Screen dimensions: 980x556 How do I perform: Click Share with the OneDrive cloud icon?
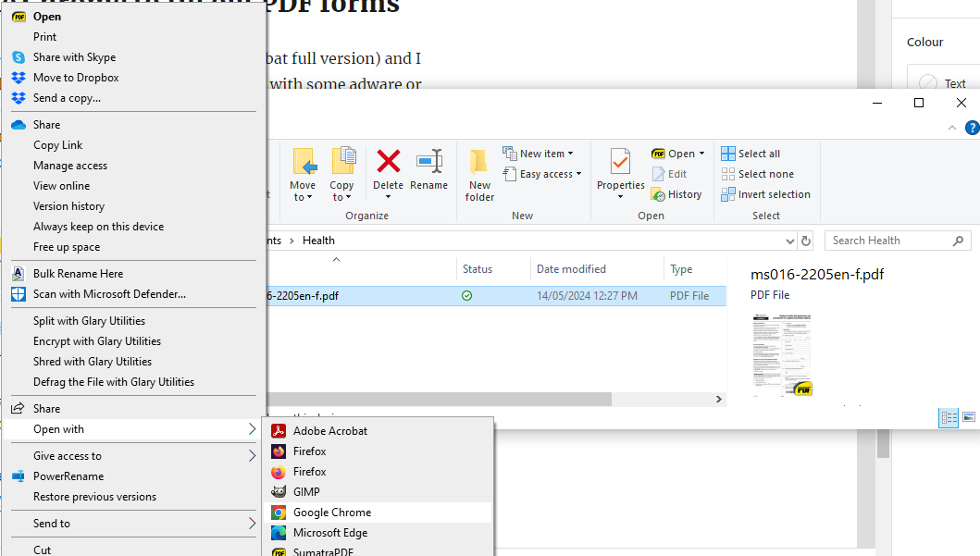133,125
